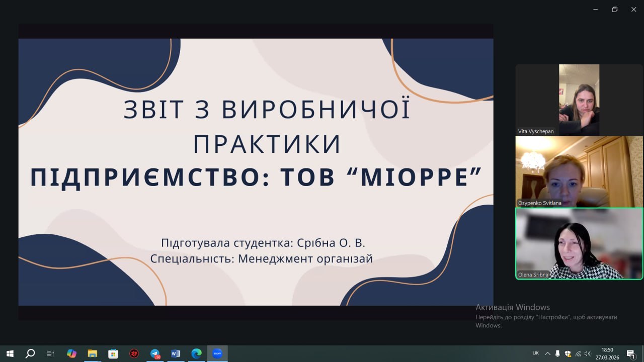Screen dimensions: 644x362
Task: Open Wi-Fi network settings in tray
Action: click(578, 353)
